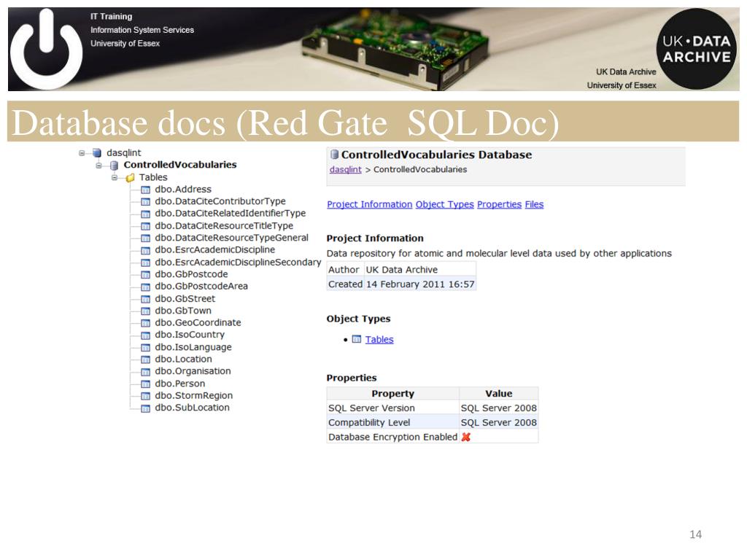
Task: Click table icon beside dbo.Person
Action: pos(146,384)
